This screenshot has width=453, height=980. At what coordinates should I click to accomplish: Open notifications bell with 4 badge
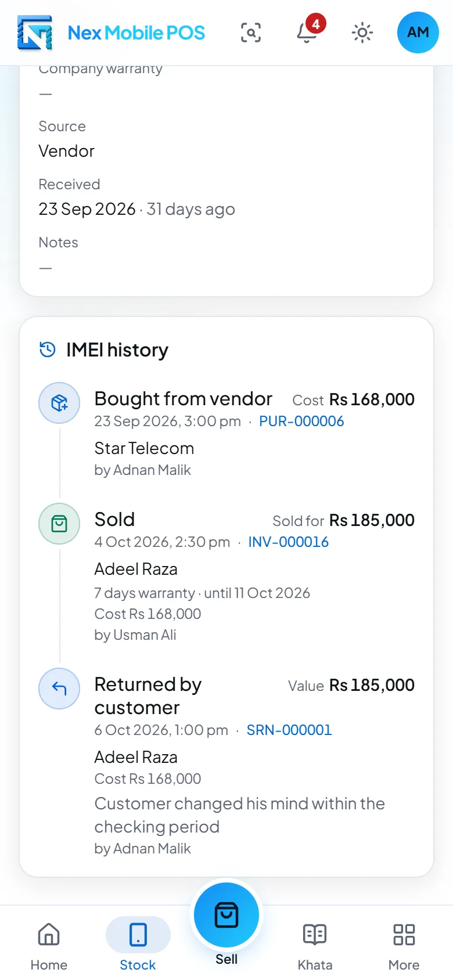click(x=307, y=33)
